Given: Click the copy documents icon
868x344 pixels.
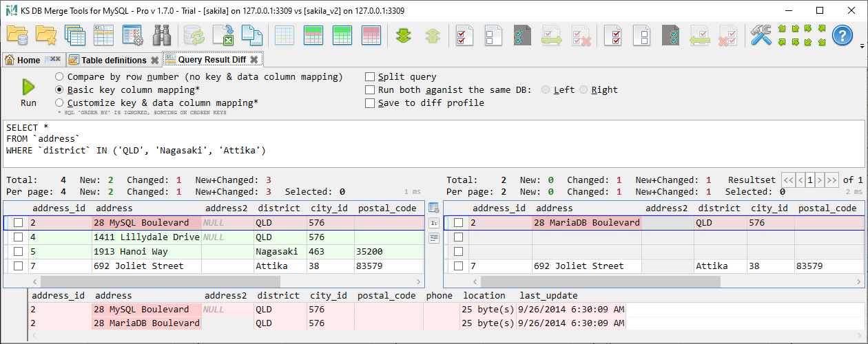Looking at the screenshot, I should 252,35.
